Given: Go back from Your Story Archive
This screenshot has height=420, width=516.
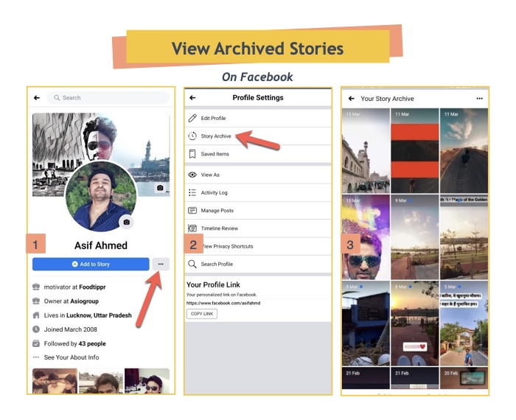Looking at the screenshot, I should (352, 98).
